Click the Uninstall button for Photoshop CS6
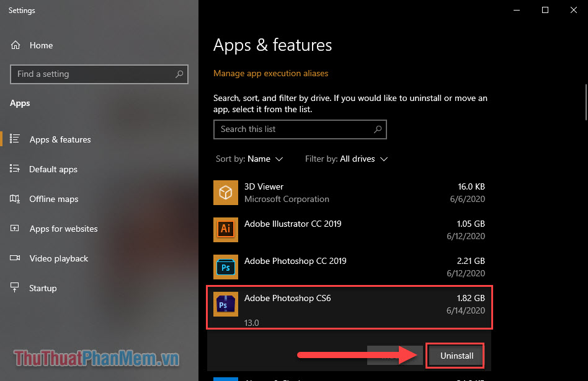The image size is (588, 381). (455, 356)
